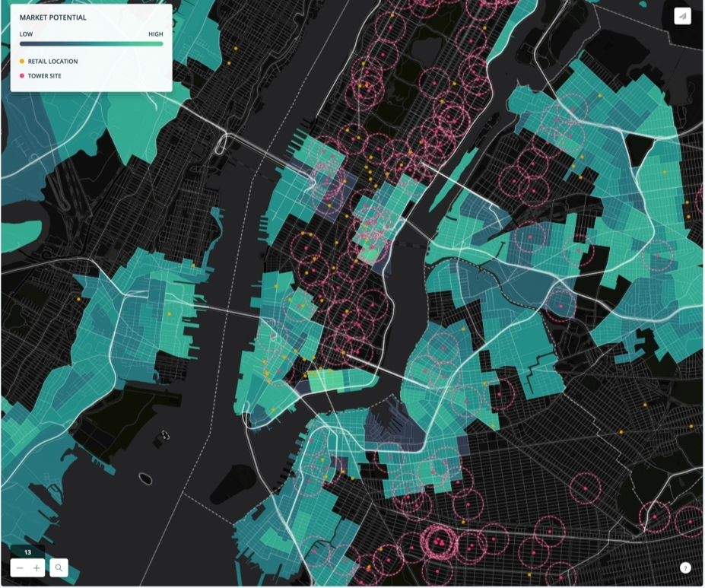Click the pink Tower Site legend dot
Image resolution: width=705 pixels, height=588 pixels.
coord(21,76)
